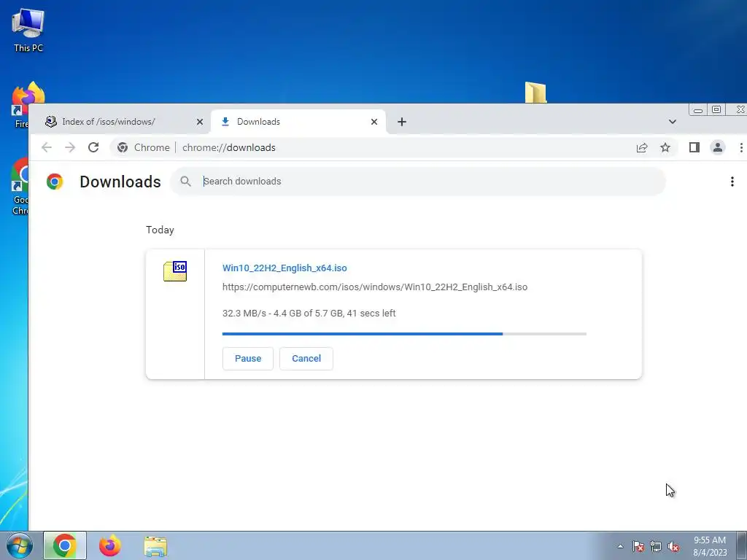Pause the Win10 ISO download
Viewport: 747px width, 560px height.
(248, 359)
